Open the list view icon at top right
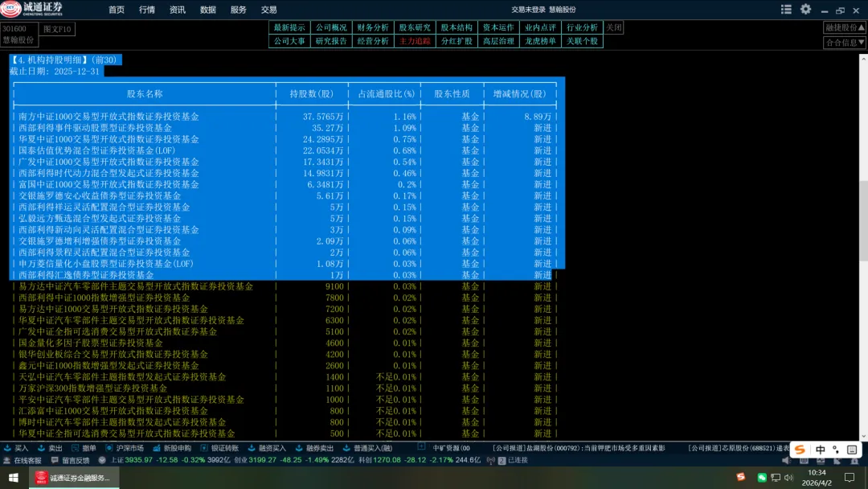This screenshot has height=489, width=868. (x=786, y=10)
